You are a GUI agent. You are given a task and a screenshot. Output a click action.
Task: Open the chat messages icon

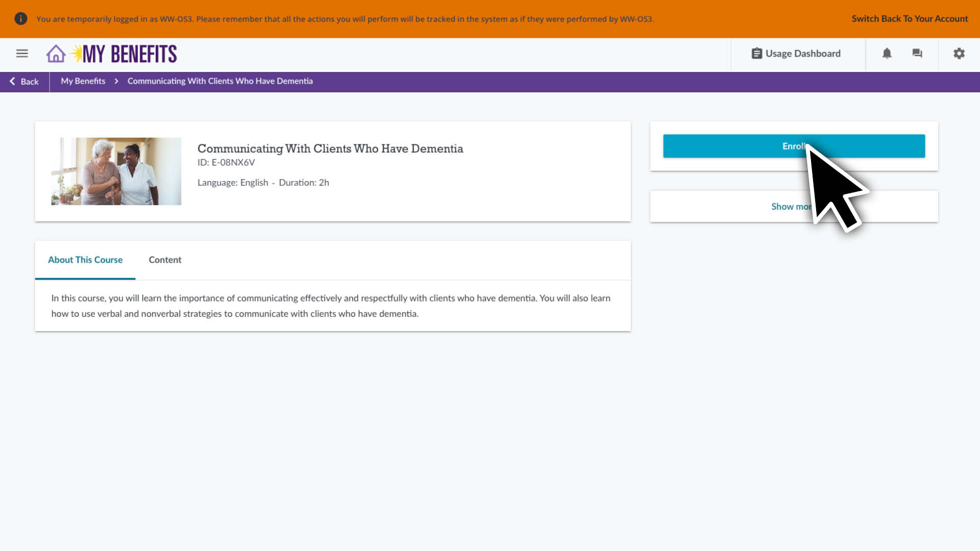917,54
